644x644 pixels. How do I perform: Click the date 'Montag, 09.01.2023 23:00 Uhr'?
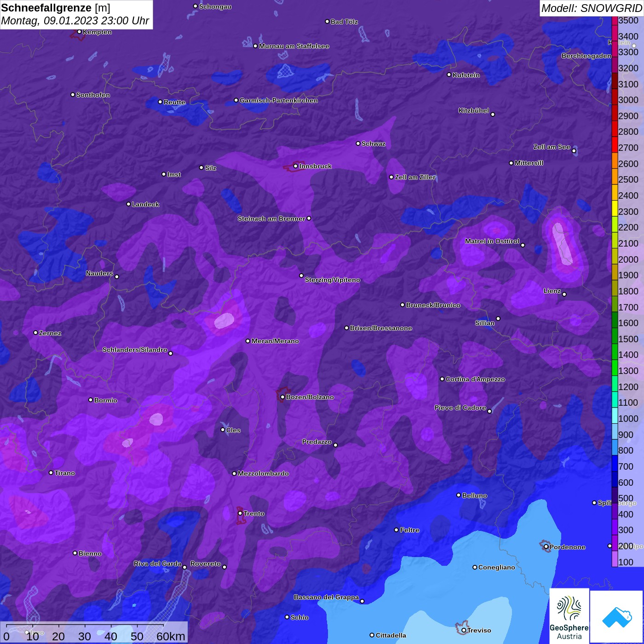[75, 21]
